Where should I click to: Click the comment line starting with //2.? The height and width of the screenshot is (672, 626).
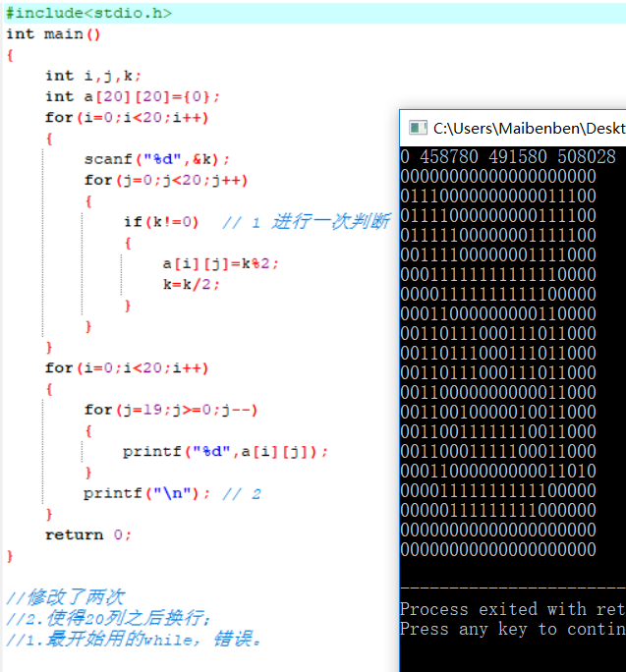point(108,618)
